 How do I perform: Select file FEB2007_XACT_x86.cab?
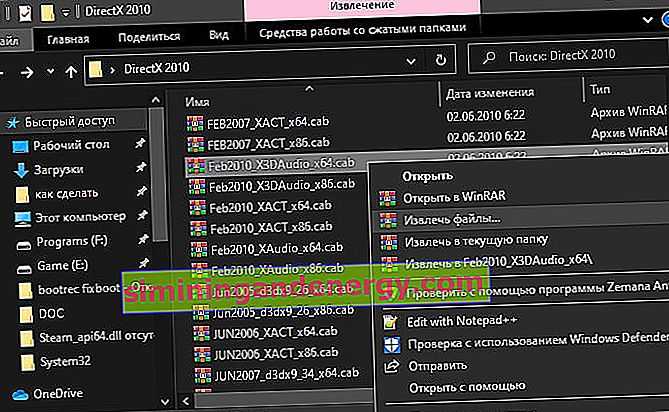click(x=268, y=143)
